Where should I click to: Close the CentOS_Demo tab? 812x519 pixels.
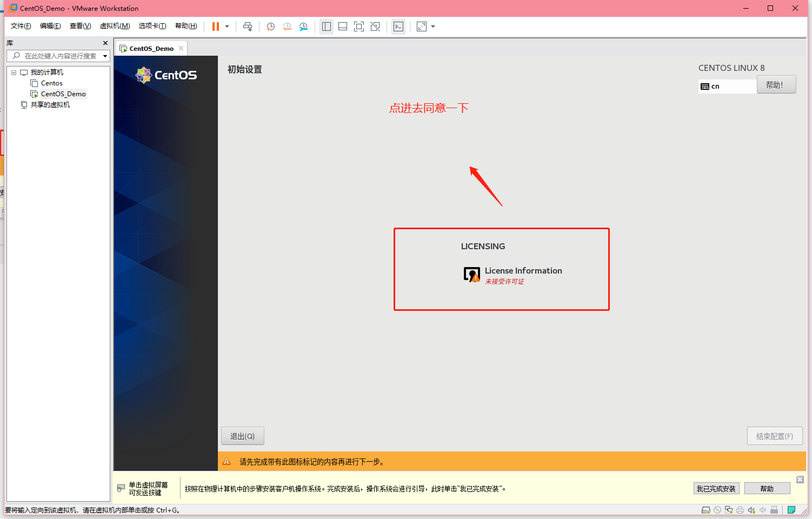181,48
